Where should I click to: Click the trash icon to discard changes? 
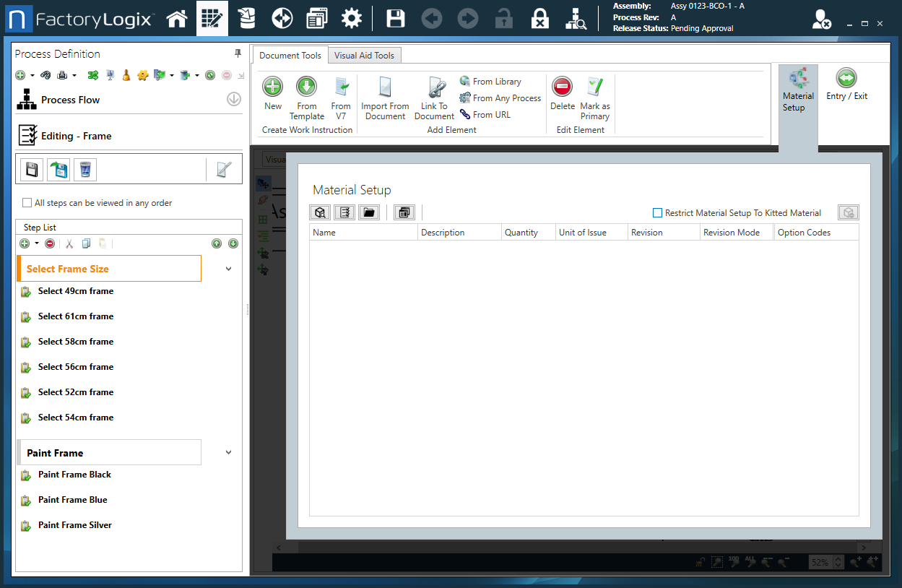(x=84, y=169)
